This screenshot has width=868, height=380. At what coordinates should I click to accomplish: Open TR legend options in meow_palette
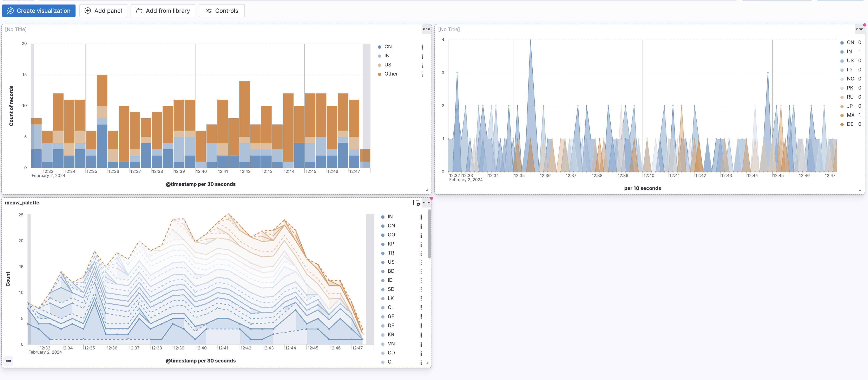[x=421, y=253]
